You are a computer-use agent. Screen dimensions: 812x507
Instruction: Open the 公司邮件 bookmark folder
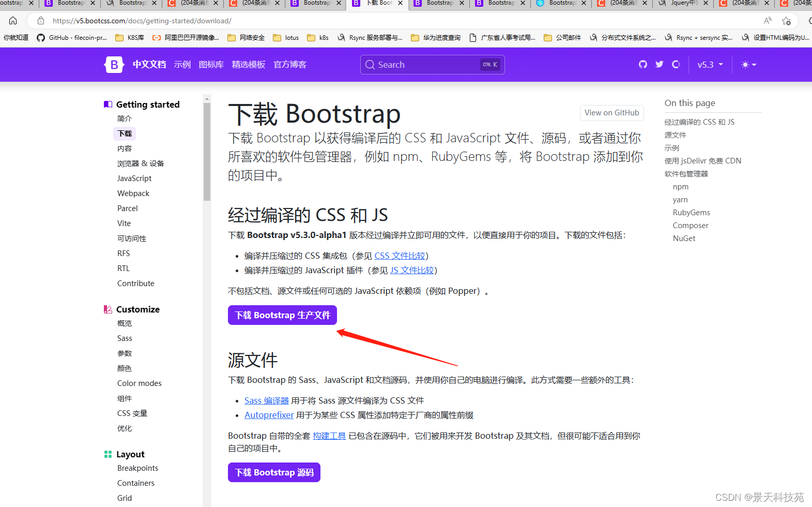pos(562,38)
